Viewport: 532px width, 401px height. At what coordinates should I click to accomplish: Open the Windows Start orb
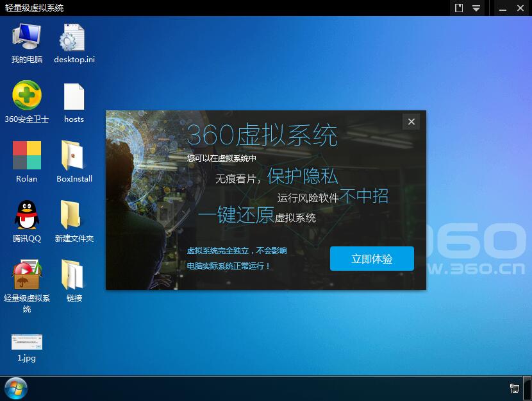point(16,388)
